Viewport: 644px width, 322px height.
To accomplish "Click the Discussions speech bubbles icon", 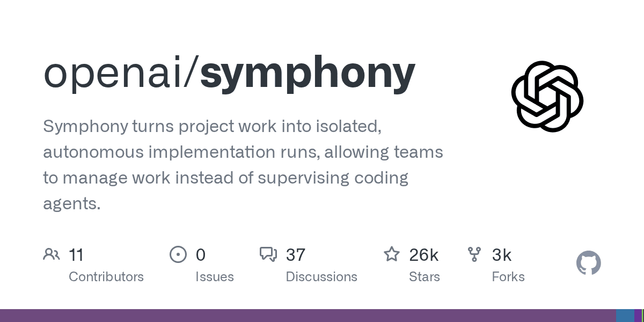I will 268,254.
